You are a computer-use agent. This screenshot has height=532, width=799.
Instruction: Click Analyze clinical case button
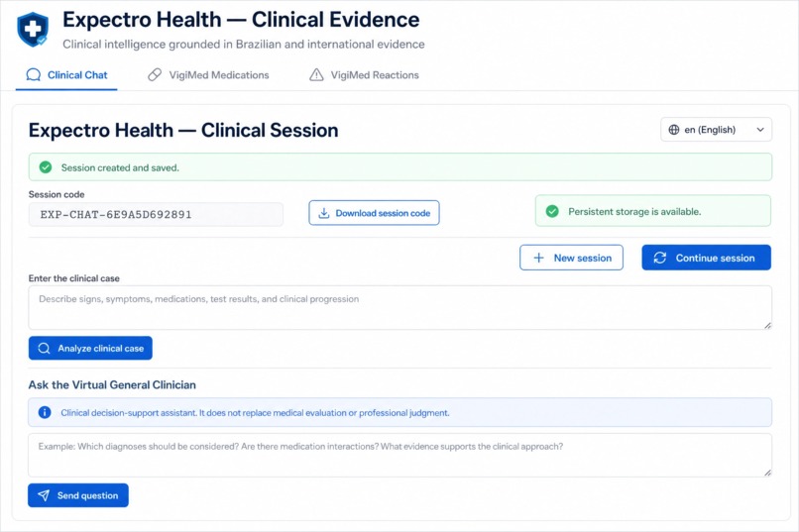click(x=90, y=348)
